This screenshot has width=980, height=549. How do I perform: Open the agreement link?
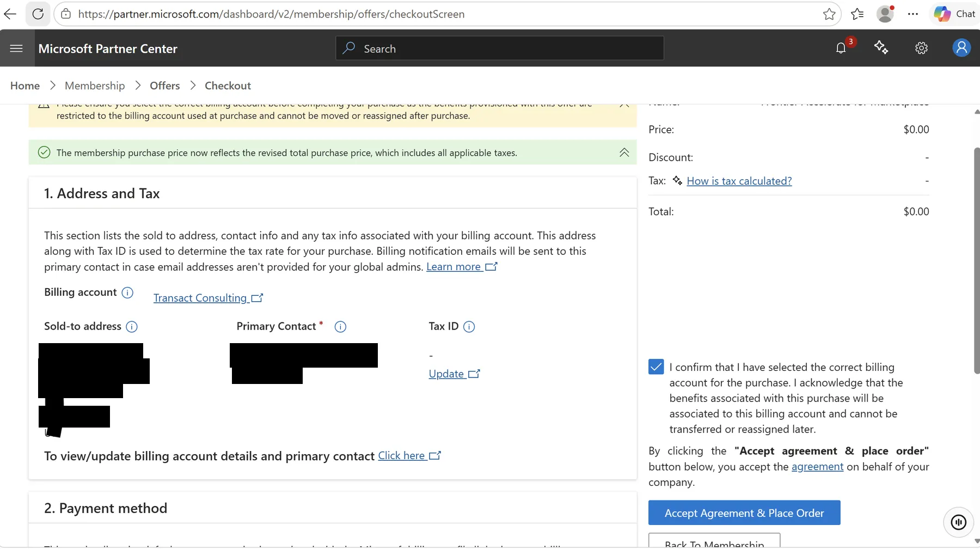(817, 467)
